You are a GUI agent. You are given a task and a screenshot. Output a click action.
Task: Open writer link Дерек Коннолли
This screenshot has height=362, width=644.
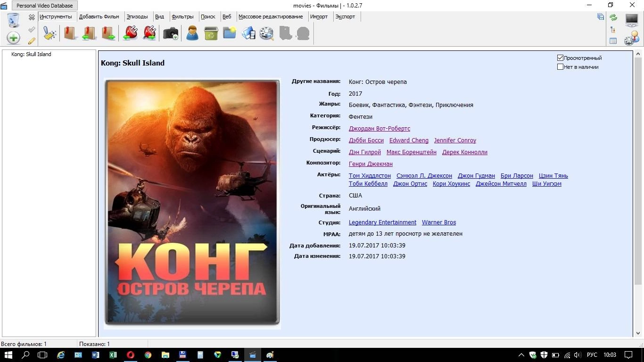(465, 152)
